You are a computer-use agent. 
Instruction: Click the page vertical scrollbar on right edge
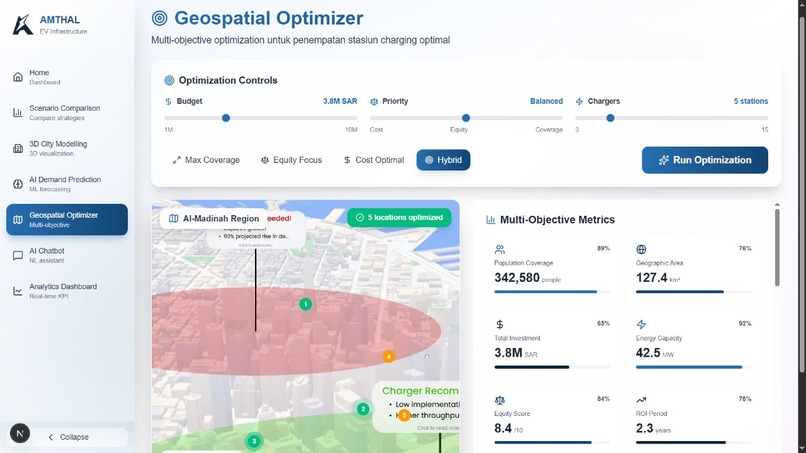pos(802,193)
